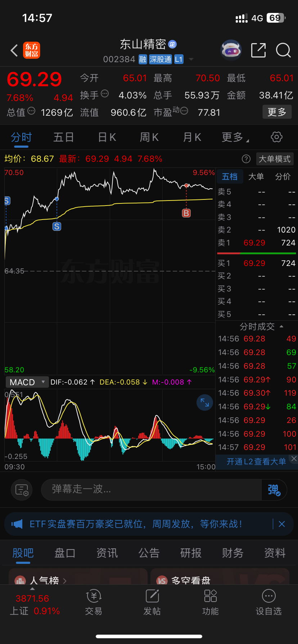Switch to the 周K chart tab

[x=149, y=137]
